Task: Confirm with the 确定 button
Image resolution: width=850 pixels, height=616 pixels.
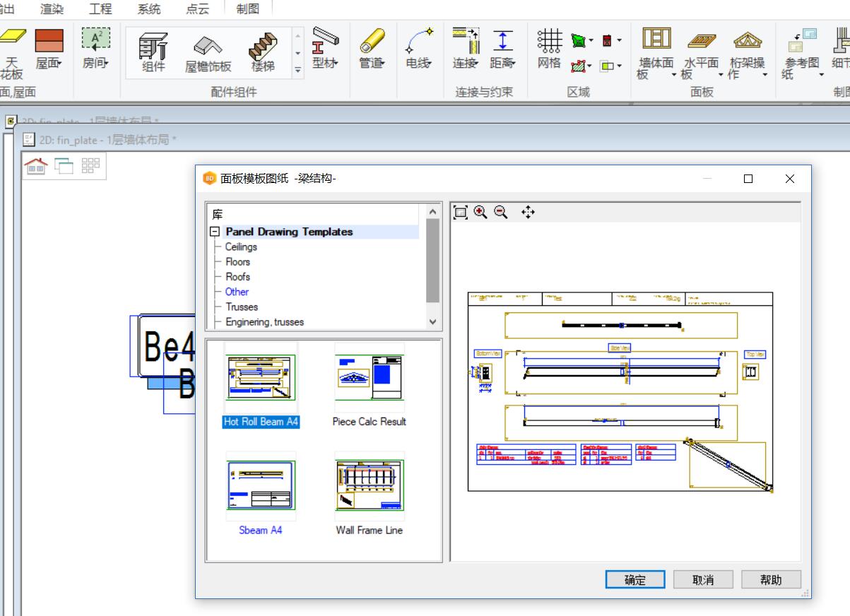Action: [x=635, y=580]
